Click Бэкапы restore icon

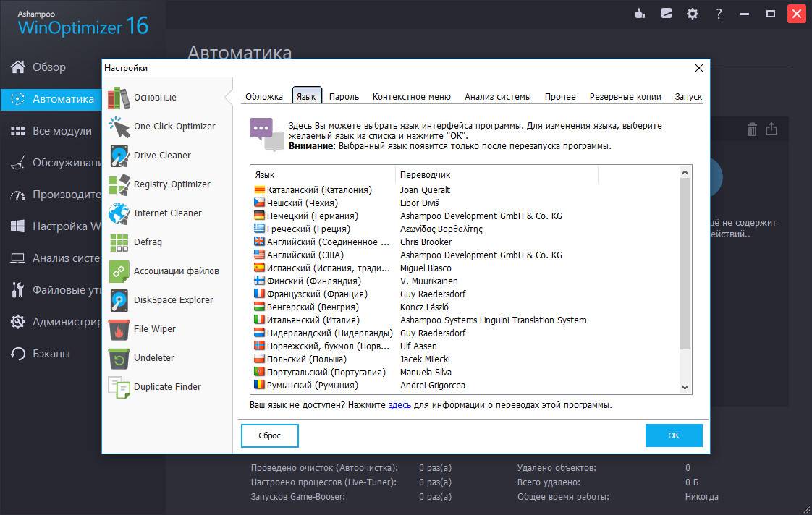coord(17,354)
